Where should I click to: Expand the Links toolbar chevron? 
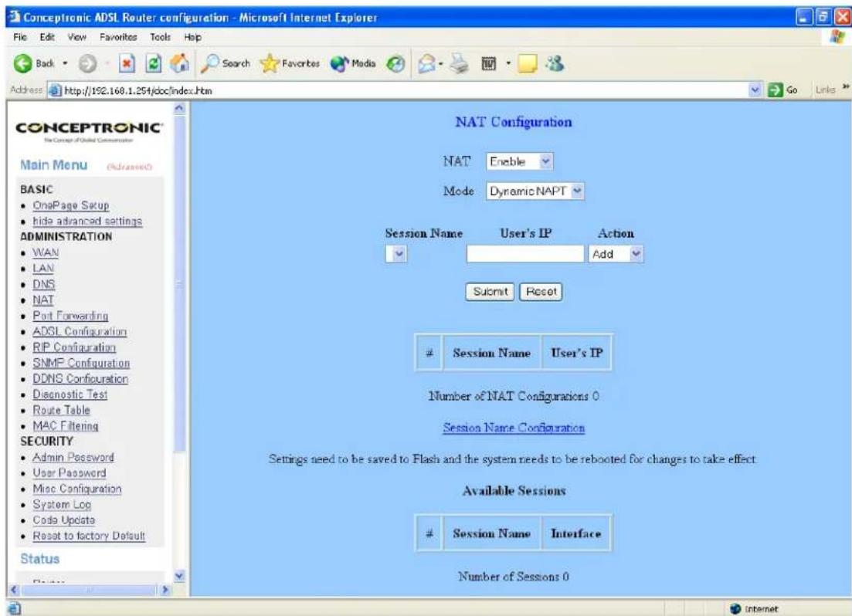(846, 87)
